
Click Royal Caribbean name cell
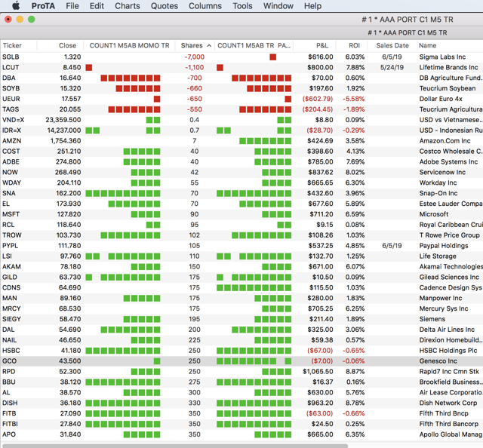(451, 225)
